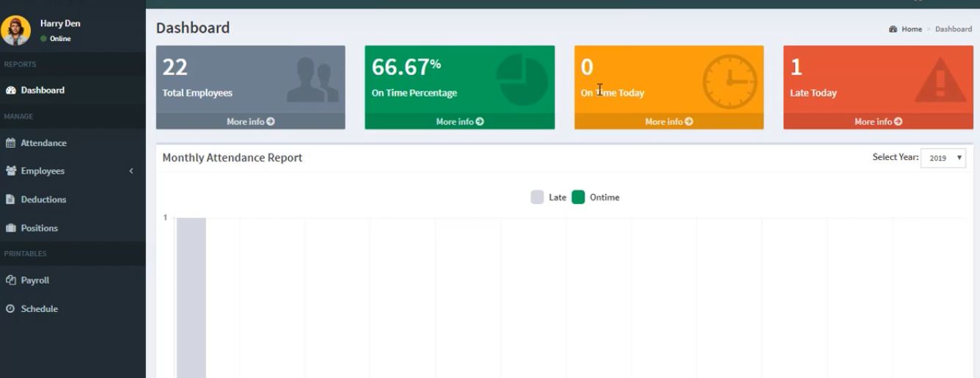Image resolution: width=980 pixels, height=378 pixels.
Task: Click the gray Late bar in chart
Action: pos(191,297)
